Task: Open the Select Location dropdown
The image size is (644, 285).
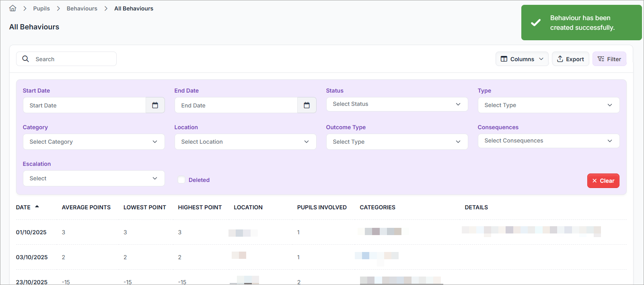Action: point(245,142)
